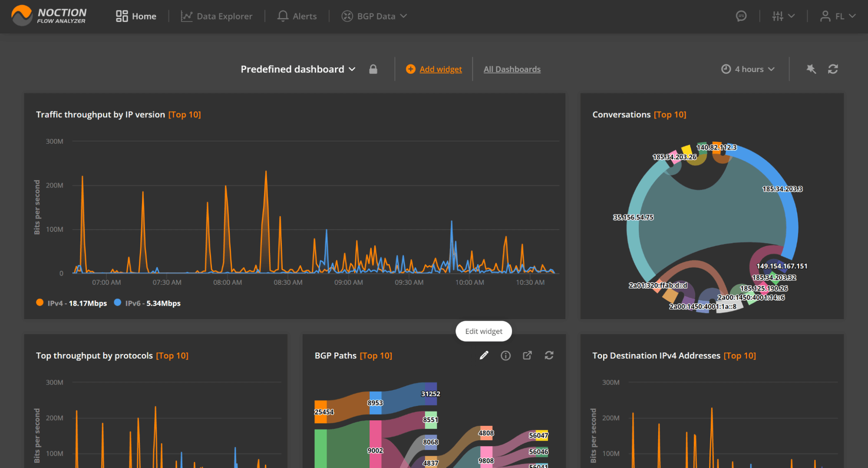This screenshot has height=468, width=868.
Task: Click the Data Explorer chart icon
Action: click(x=186, y=16)
